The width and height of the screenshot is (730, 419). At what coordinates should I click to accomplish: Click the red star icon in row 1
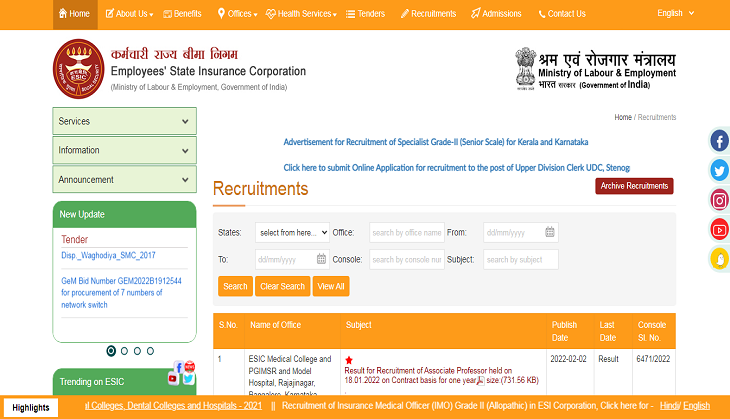[x=349, y=360]
